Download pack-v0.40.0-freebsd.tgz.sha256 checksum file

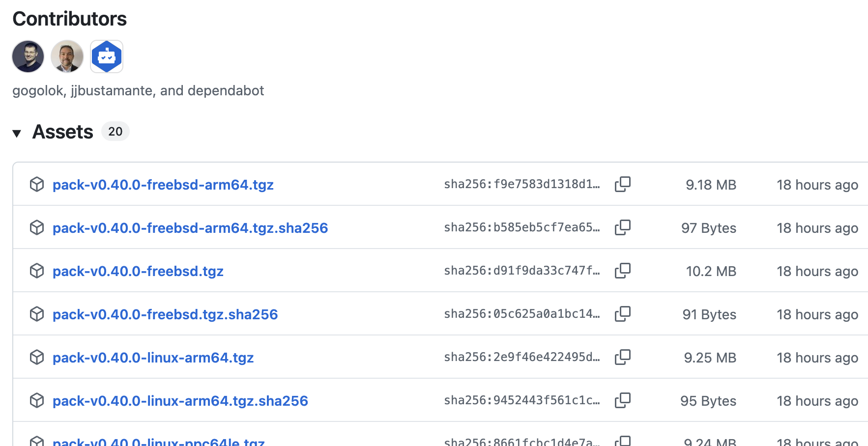click(x=165, y=314)
